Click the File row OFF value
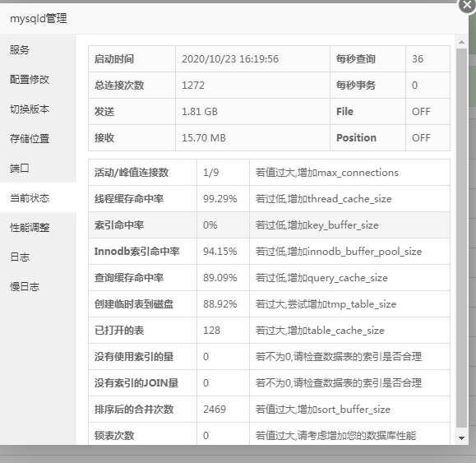476x463 pixels. tap(421, 111)
